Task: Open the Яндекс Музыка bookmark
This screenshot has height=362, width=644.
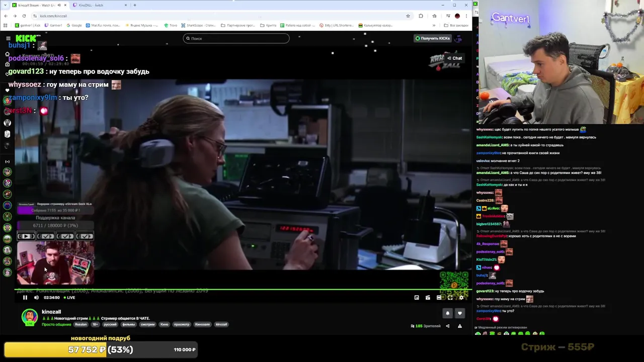Action: 141,25
